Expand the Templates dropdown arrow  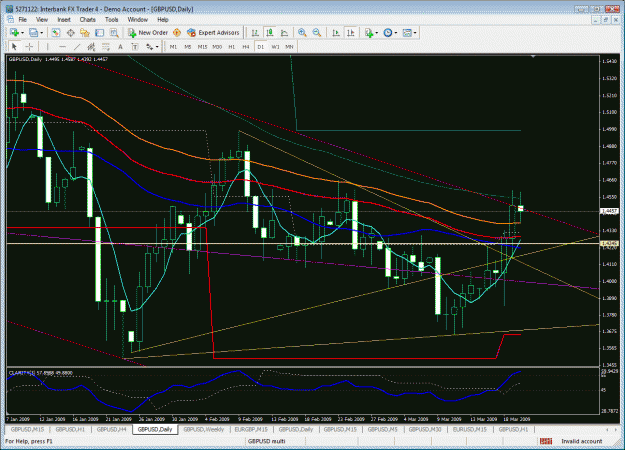(x=415, y=33)
